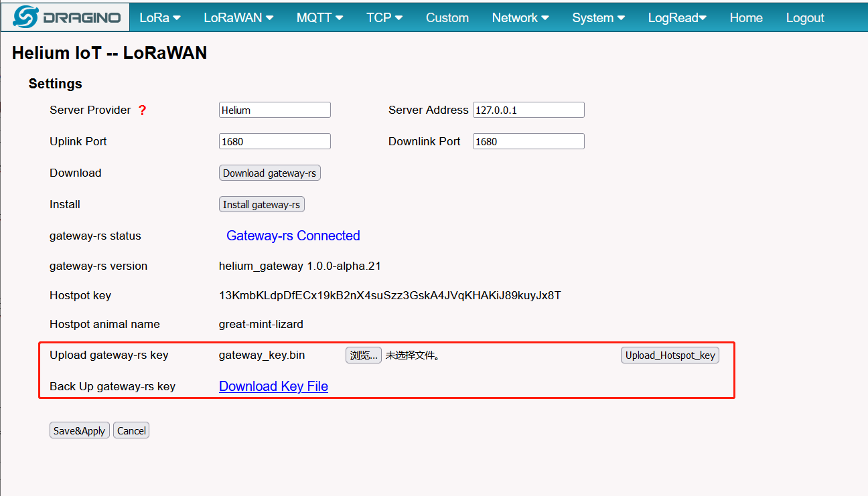Click into the Uplink Port field
Image resolution: width=868 pixels, height=496 pixels.
coord(275,141)
